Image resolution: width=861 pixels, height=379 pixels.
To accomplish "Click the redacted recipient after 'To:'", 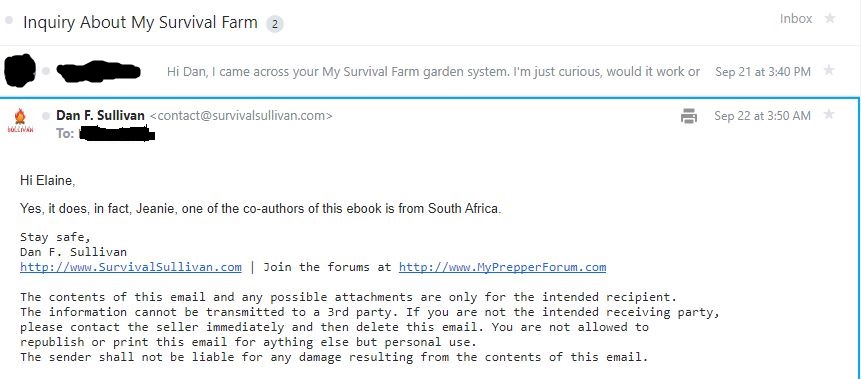I will point(116,133).
